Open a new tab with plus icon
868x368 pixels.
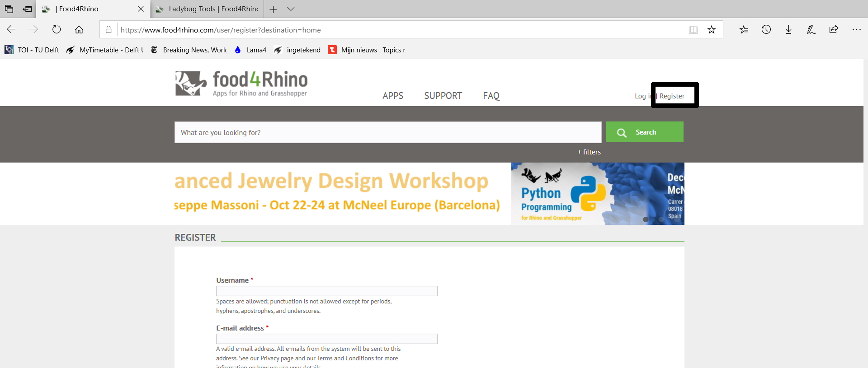(x=273, y=9)
